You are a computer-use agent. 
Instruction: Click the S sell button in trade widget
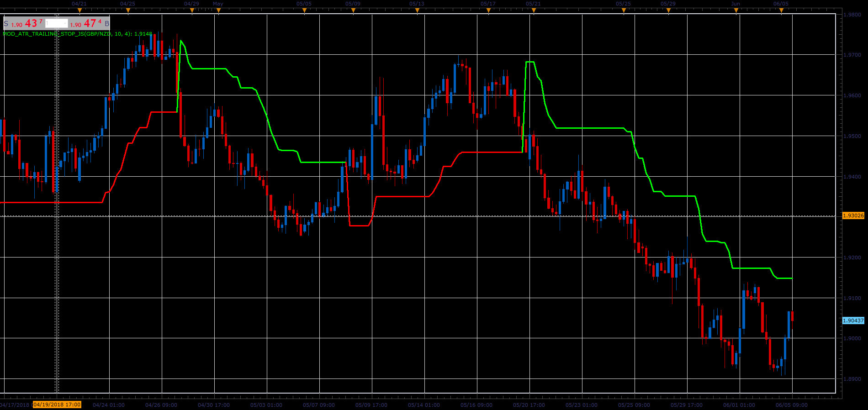[6, 23]
